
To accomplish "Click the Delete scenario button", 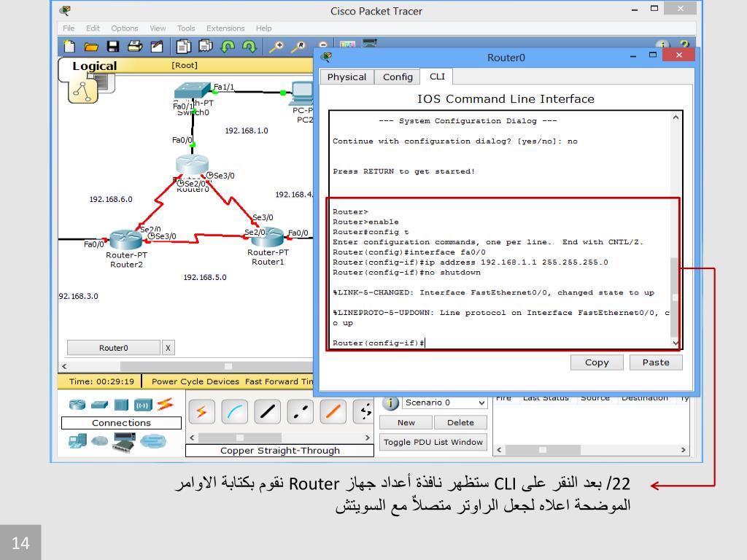I will (460, 423).
